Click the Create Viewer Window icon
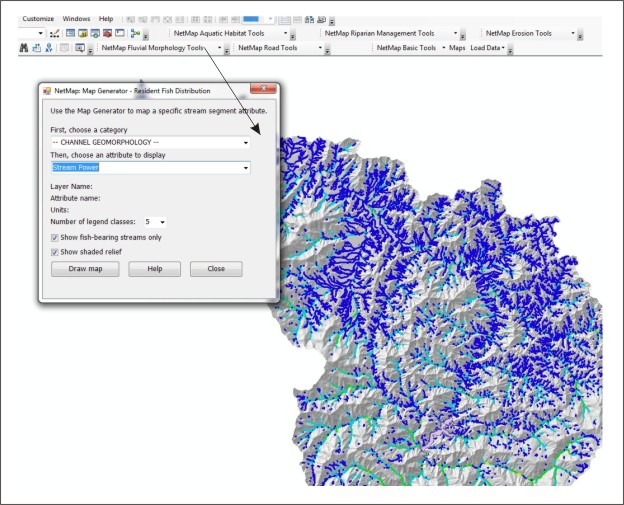The image size is (624, 505). [x=79, y=48]
